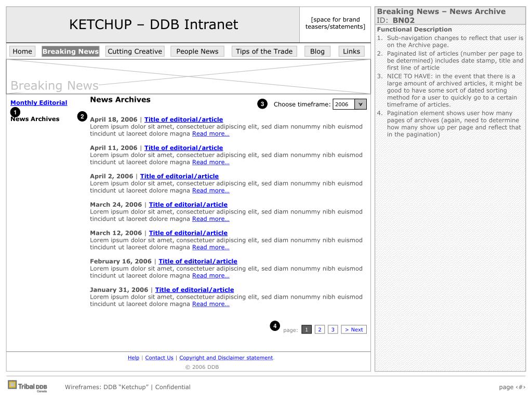Click the Functional Description heading

click(x=414, y=30)
